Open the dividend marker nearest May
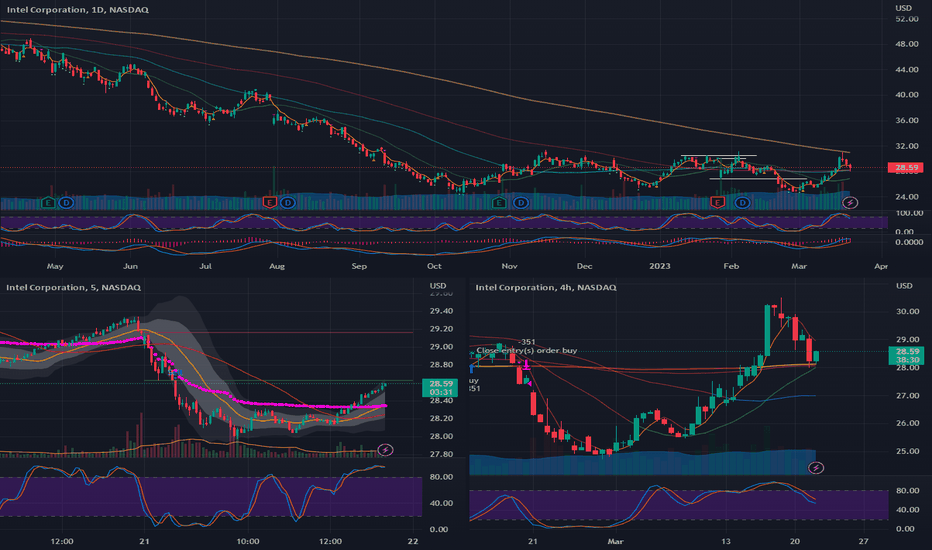This screenshot has height=550, width=932. tap(66, 203)
